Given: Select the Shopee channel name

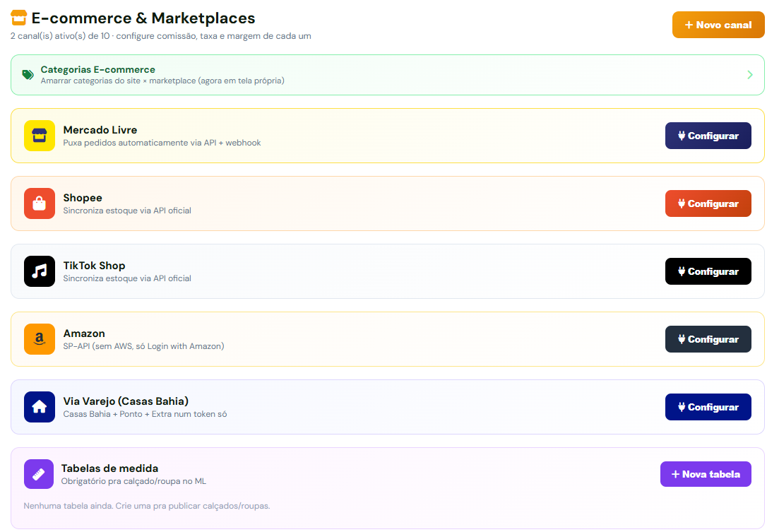Looking at the screenshot, I should tap(83, 198).
